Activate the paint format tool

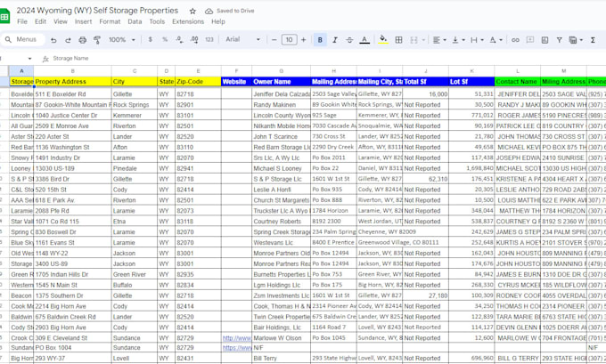coord(97,40)
